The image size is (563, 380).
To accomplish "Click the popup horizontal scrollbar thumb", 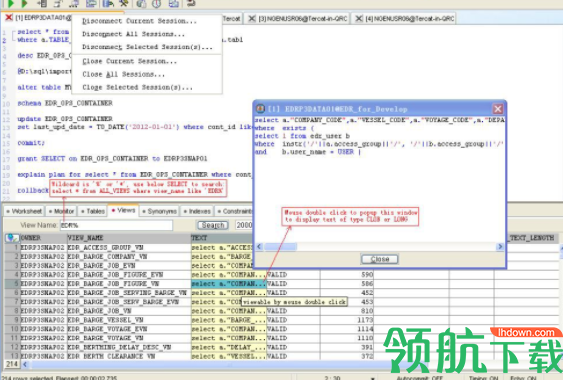I will (x=280, y=246).
